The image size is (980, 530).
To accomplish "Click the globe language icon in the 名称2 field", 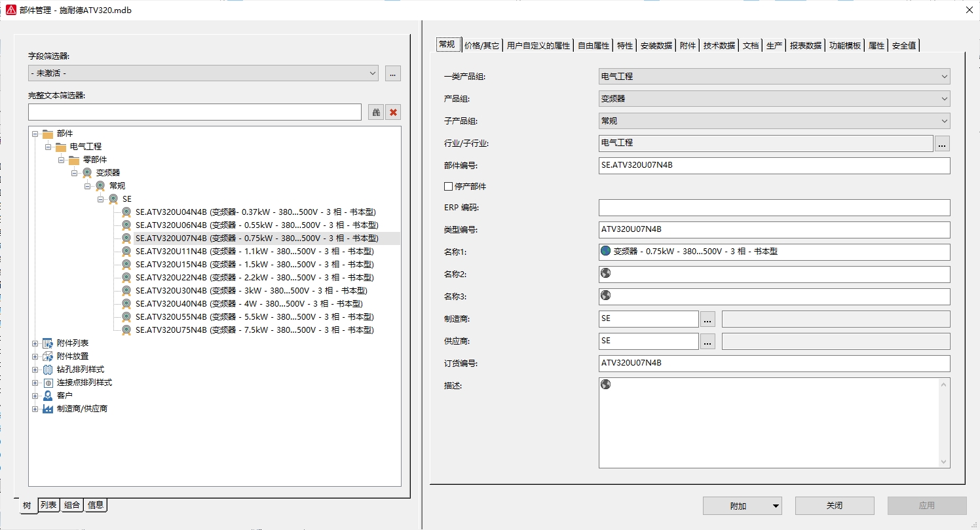I will click(x=605, y=273).
